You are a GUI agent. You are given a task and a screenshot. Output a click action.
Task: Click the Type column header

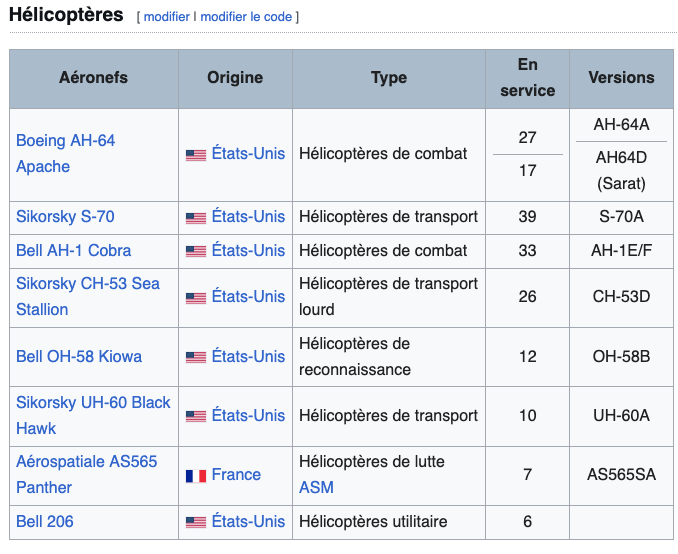click(389, 78)
